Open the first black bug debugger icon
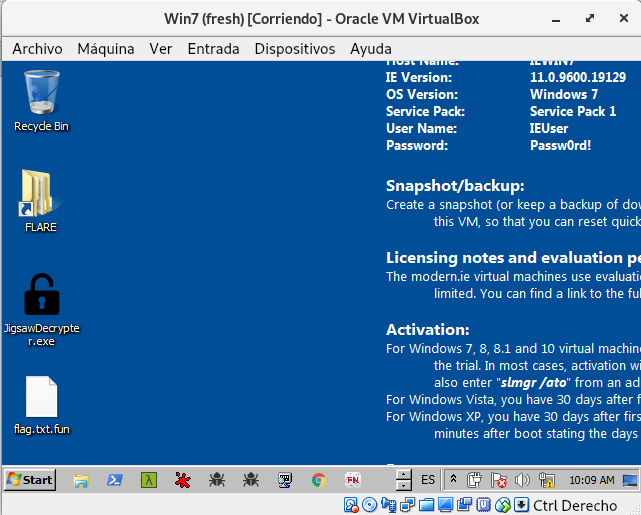 point(217,480)
